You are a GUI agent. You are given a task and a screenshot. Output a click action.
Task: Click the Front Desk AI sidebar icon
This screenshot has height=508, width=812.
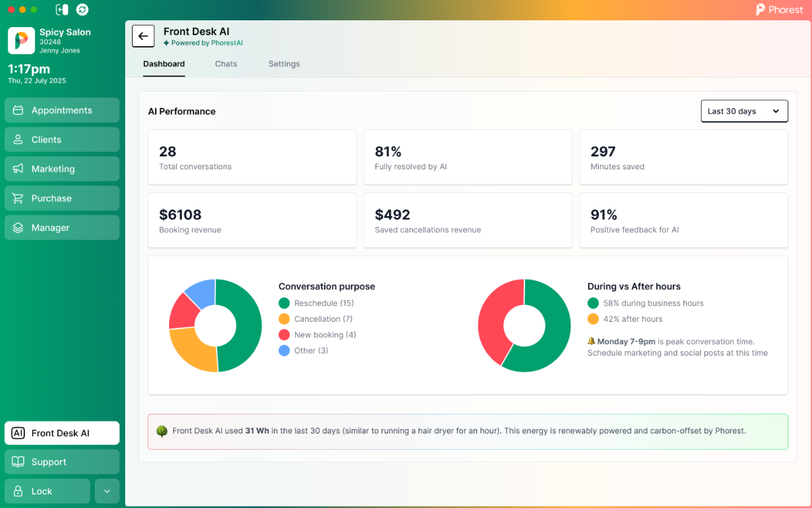(18, 433)
